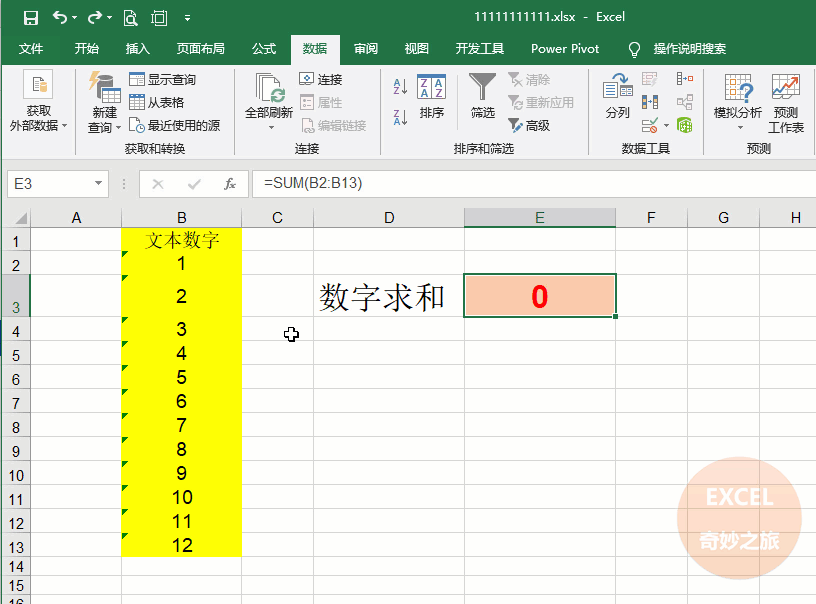This screenshot has width=816, height=604.
Task: Click cell B6 containing 5
Action: pyautogui.click(x=182, y=377)
